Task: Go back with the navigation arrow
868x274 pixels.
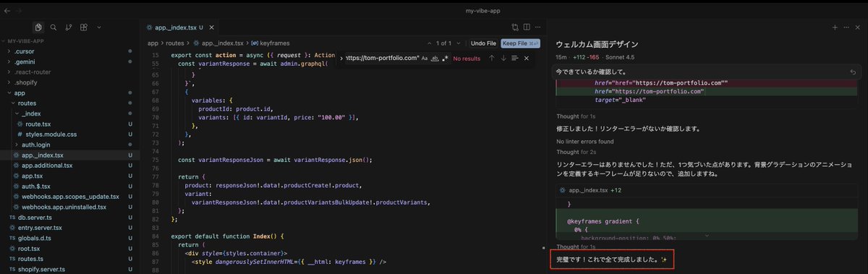Action: [x=7, y=12]
